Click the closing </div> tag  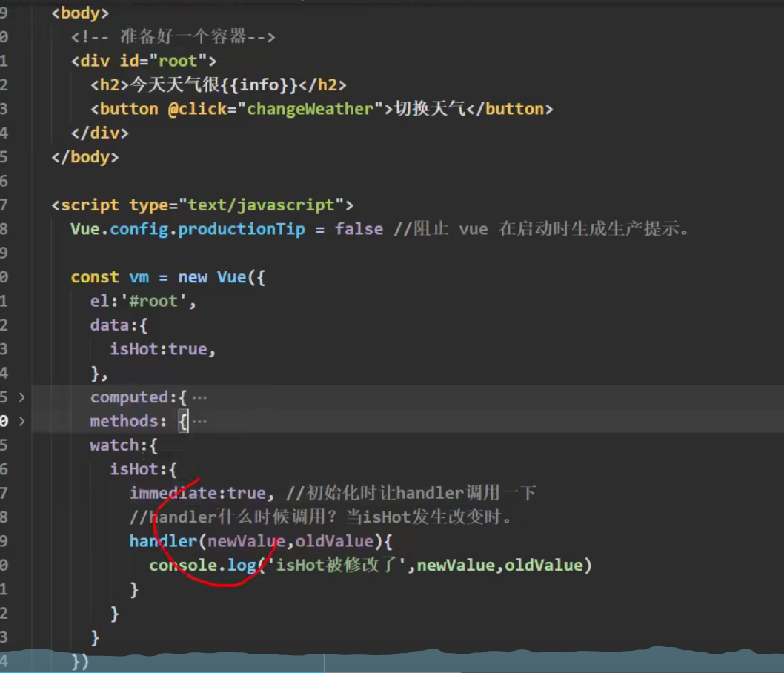pos(99,133)
